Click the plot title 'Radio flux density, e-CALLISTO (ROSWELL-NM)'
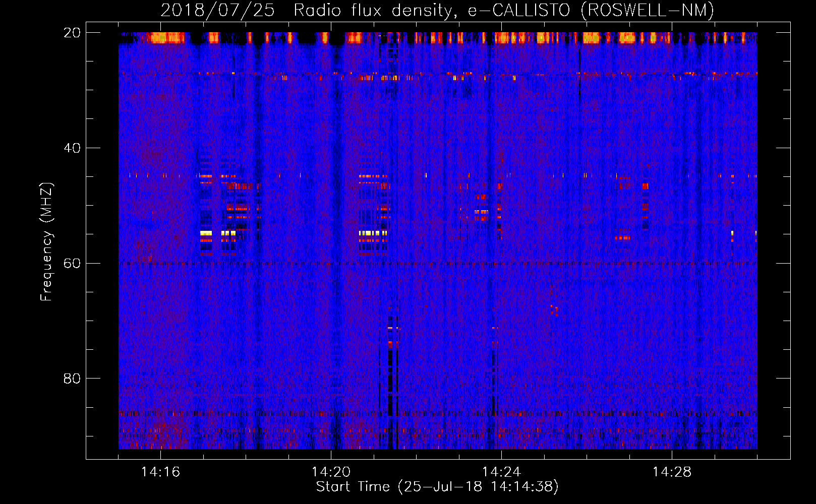The image size is (816, 504). point(504,10)
